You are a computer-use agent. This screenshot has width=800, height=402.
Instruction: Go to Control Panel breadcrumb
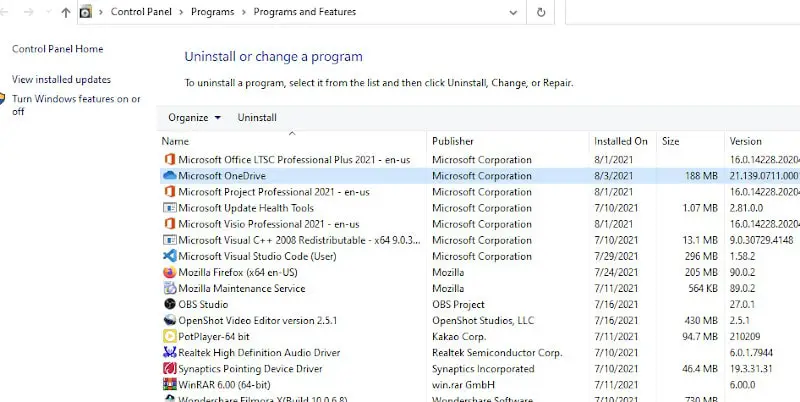click(141, 12)
